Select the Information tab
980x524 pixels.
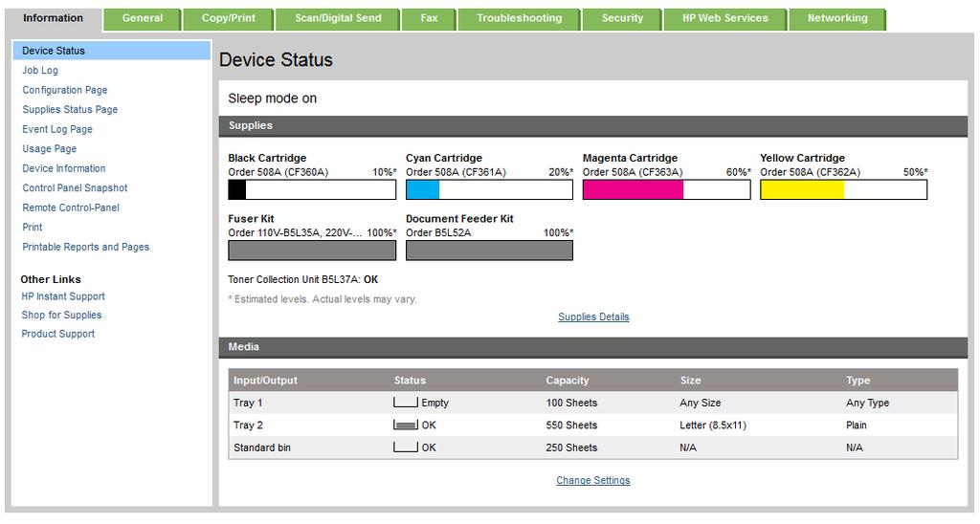[54, 19]
